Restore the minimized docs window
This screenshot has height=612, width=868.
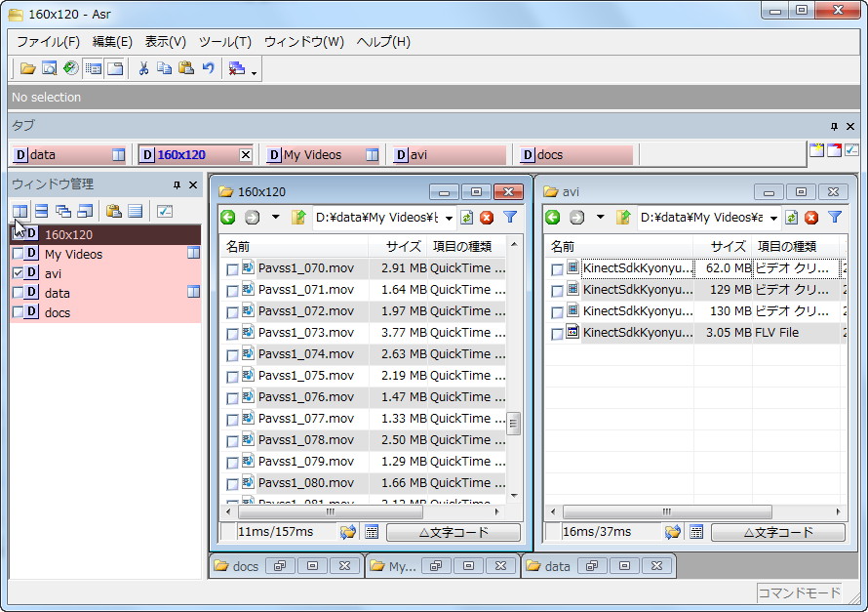(x=280, y=566)
